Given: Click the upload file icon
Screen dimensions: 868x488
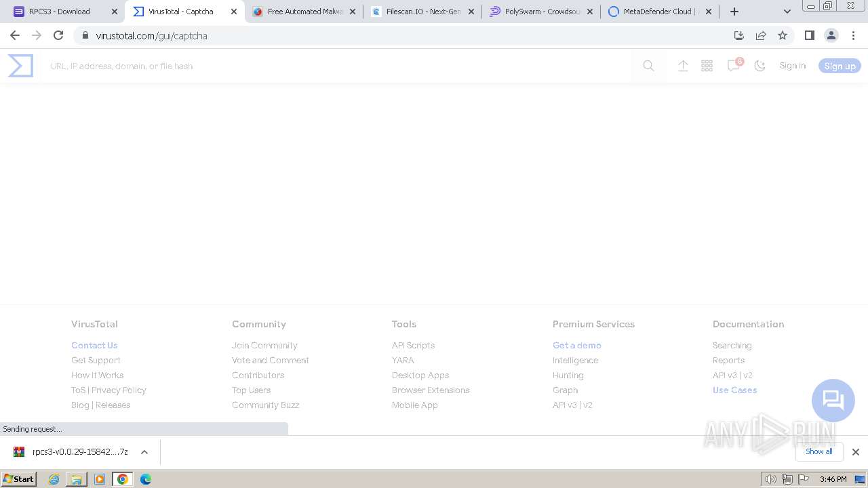Looking at the screenshot, I should click(x=683, y=66).
